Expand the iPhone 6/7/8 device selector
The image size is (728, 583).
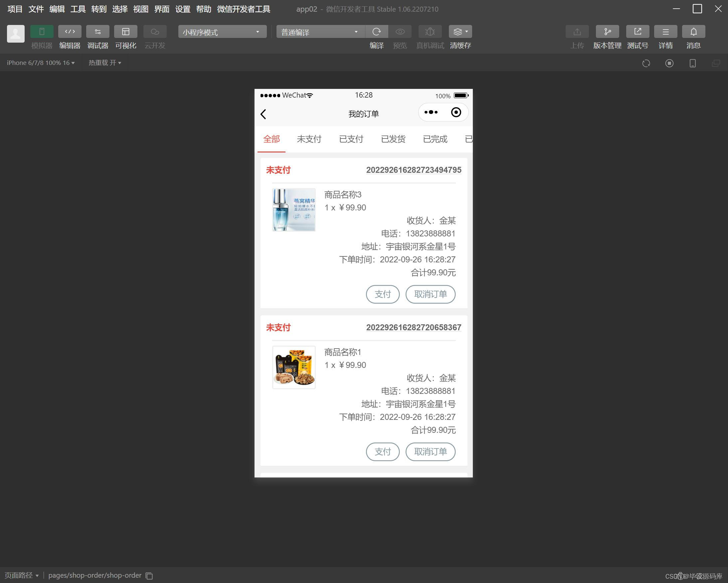point(41,63)
